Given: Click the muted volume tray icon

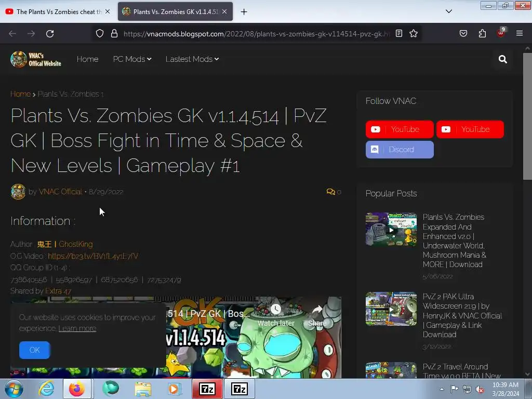Looking at the screenshot, I should coord(480,390).
